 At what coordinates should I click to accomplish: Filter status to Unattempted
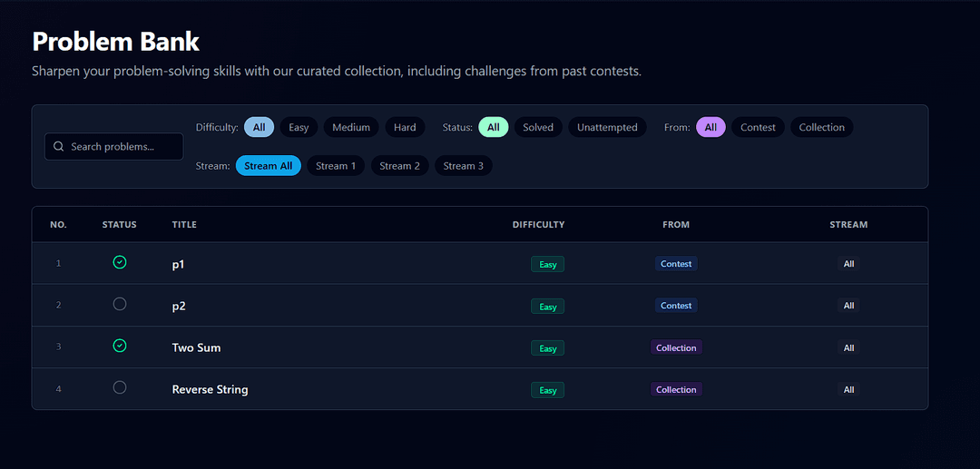607,128
